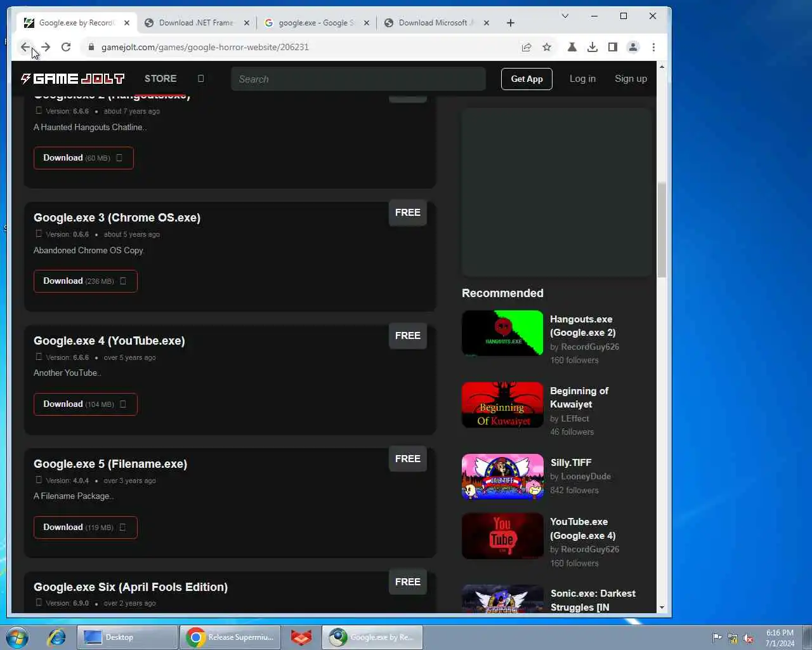Switch to Download Microsoft tab

tap(436, 23)
